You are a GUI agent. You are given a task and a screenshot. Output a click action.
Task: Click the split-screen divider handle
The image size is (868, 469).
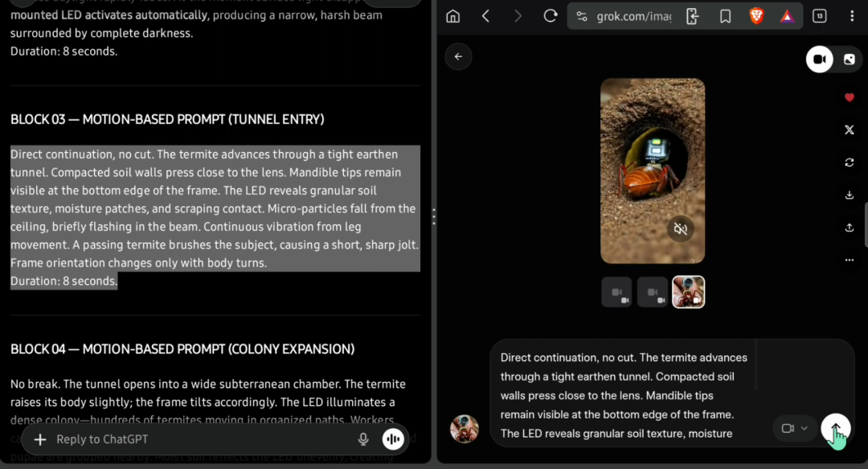[x=434, y=216]
